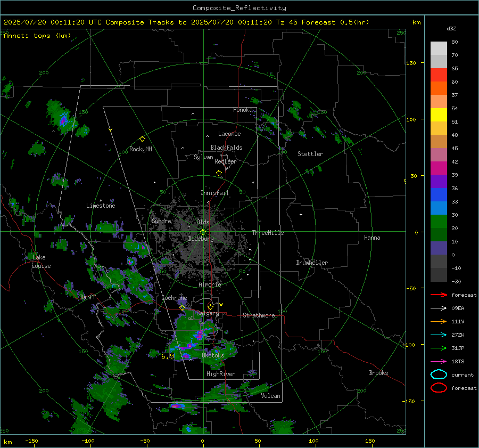Click the Innisfail city label
The width and height of the screenshot is (479, 448).
coord(215,193)
